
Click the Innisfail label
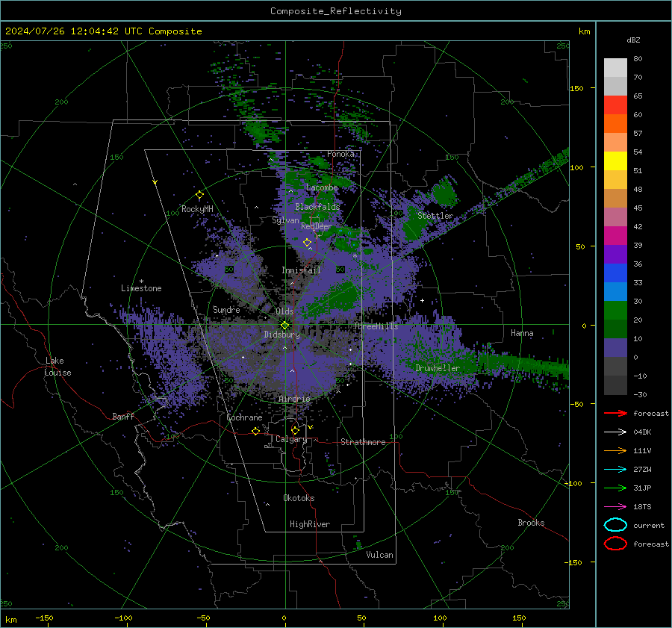pyautogui.click(x=301, y=270)
